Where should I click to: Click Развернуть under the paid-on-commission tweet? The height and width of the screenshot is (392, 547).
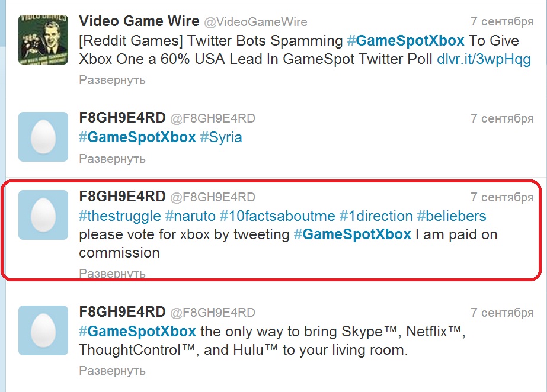(113, 274)
